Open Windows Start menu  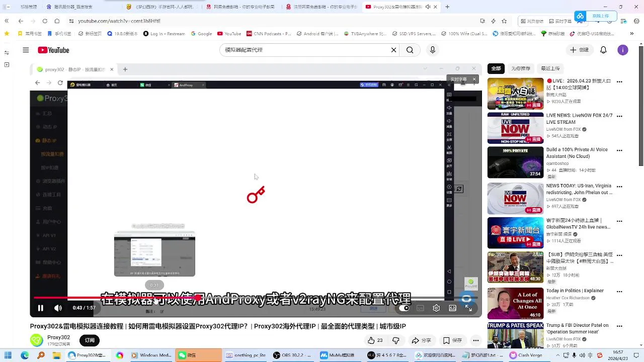pyautogui.click(x=8, y=355)
